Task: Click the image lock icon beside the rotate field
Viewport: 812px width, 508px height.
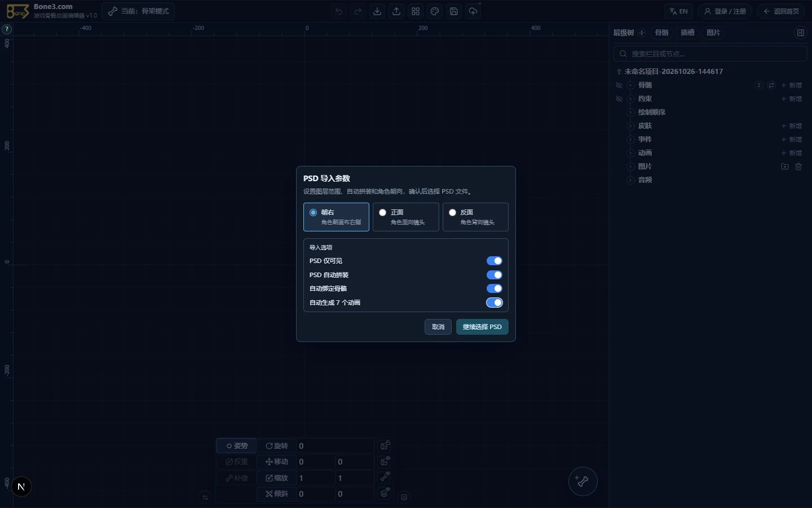Action: 385,446
